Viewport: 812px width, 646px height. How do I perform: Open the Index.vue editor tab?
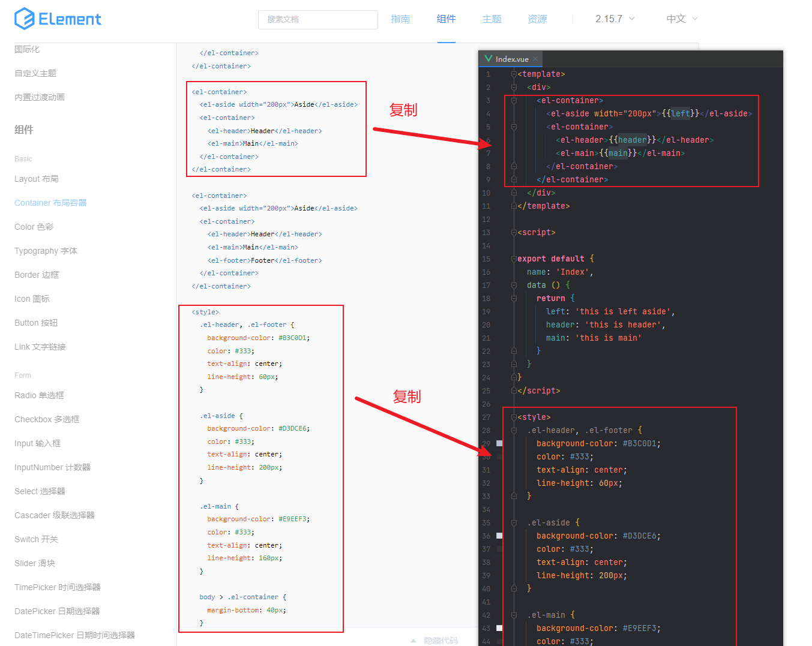click(x=511, y=59)
